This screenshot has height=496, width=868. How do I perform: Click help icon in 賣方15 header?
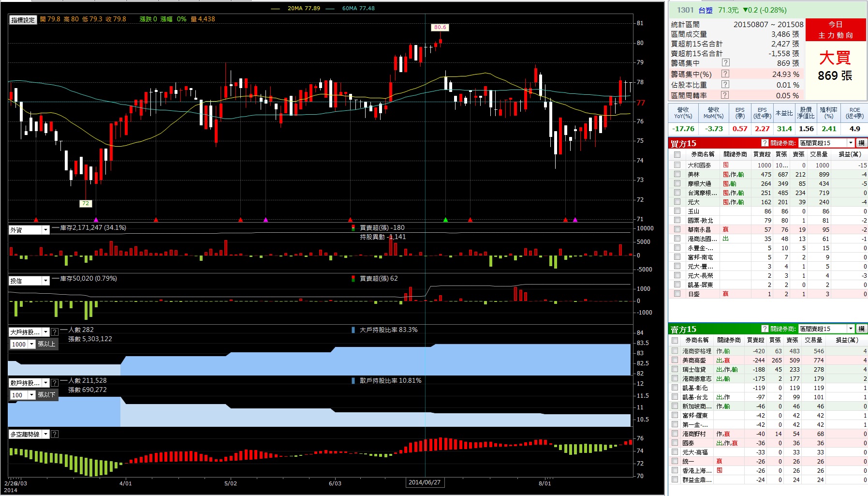765,329
